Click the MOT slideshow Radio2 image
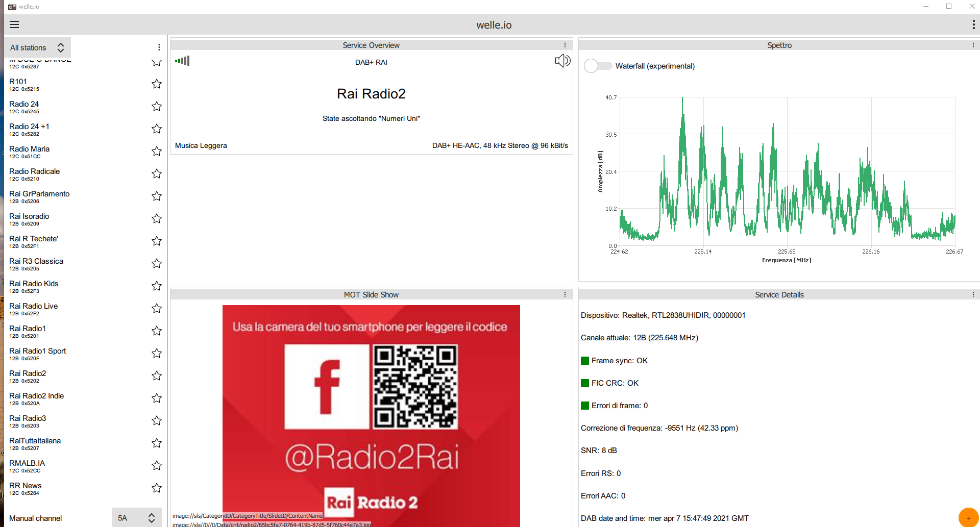The image size is (980, 527). pyautogui.click(x=371, y=416)
